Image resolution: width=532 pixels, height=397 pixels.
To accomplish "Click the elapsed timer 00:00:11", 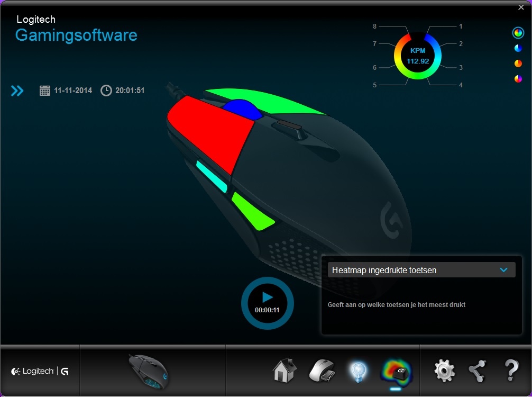I will (267, 310).
